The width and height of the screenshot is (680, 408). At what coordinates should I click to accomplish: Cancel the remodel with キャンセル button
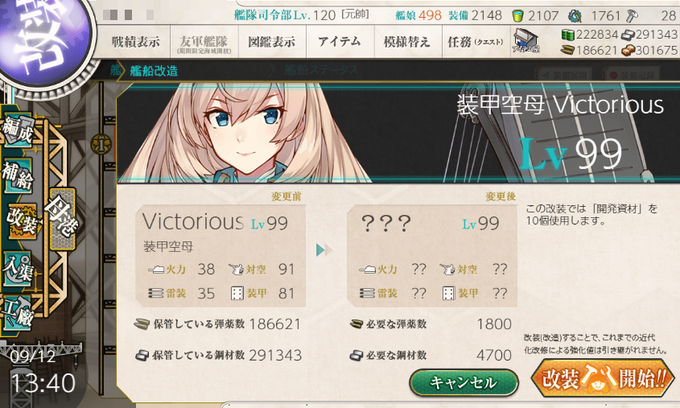pyautogui.click(x=464, y=382)
